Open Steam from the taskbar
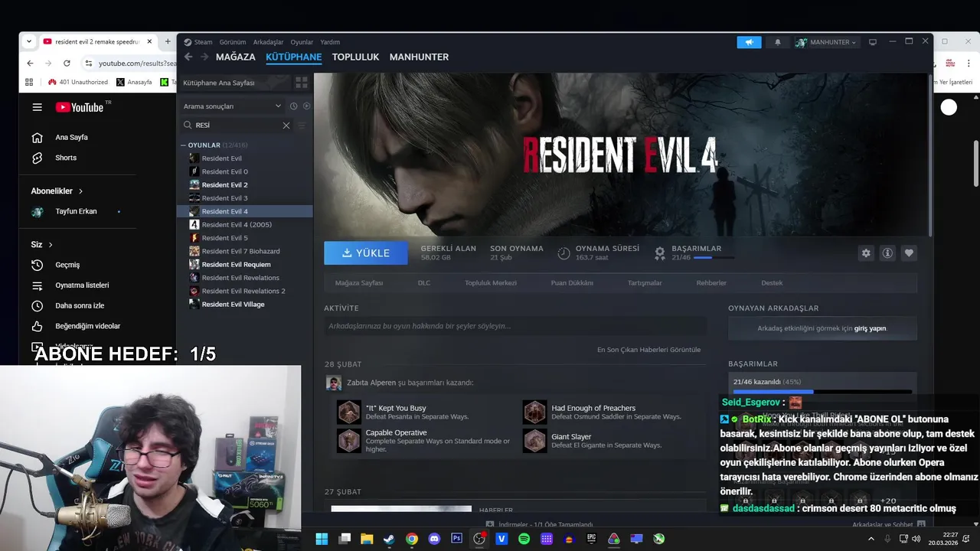This screenshot has height=551, width=980. [x=389, y=539]
